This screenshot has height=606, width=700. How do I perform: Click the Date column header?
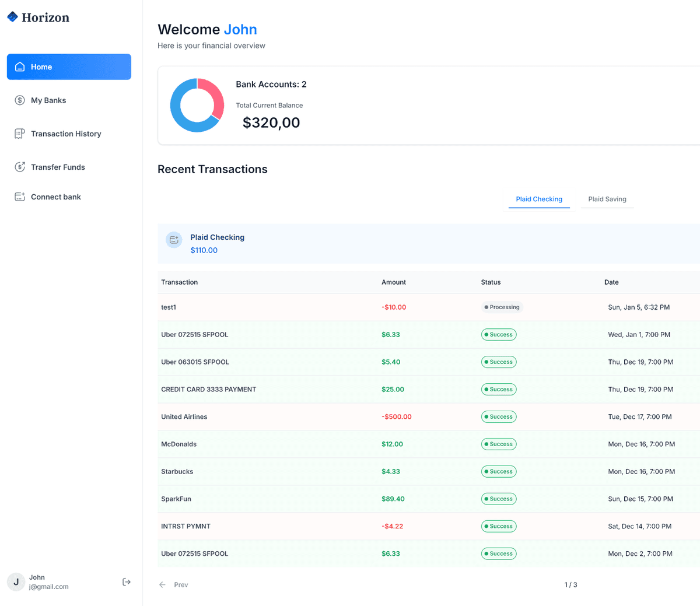[x=611, y=282]
